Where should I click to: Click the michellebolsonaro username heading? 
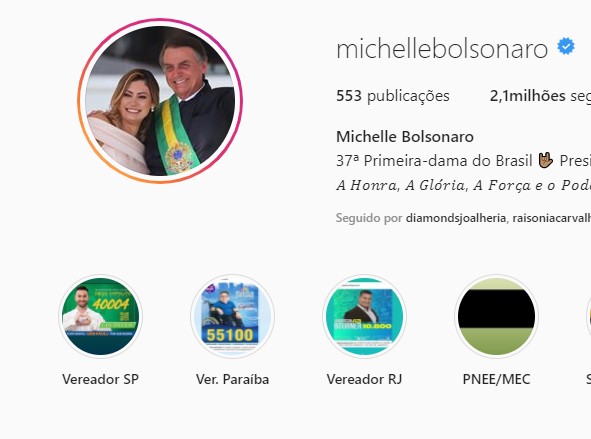442,48
